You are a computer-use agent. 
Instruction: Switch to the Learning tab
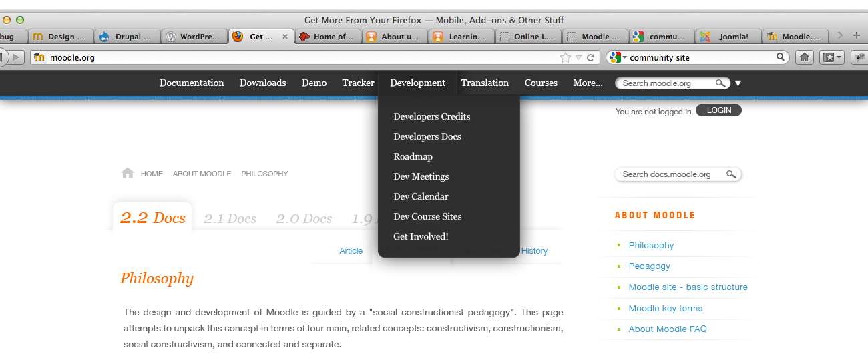(461, 37)
